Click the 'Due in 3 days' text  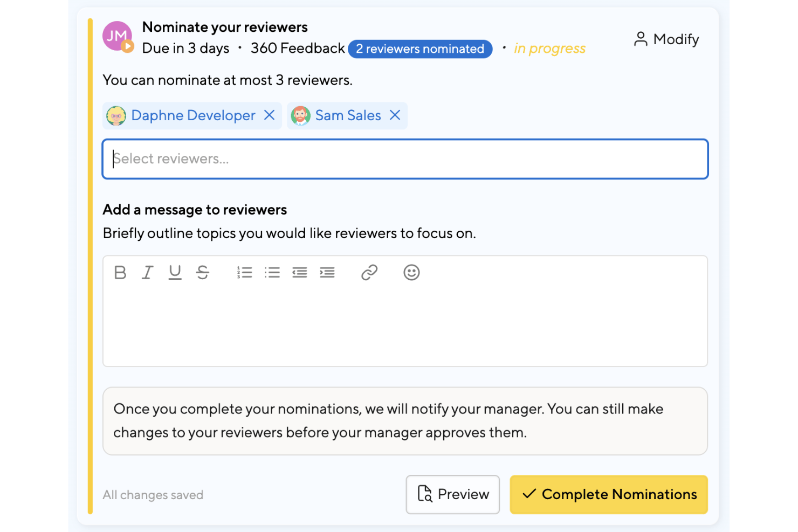tap(185, 49)
